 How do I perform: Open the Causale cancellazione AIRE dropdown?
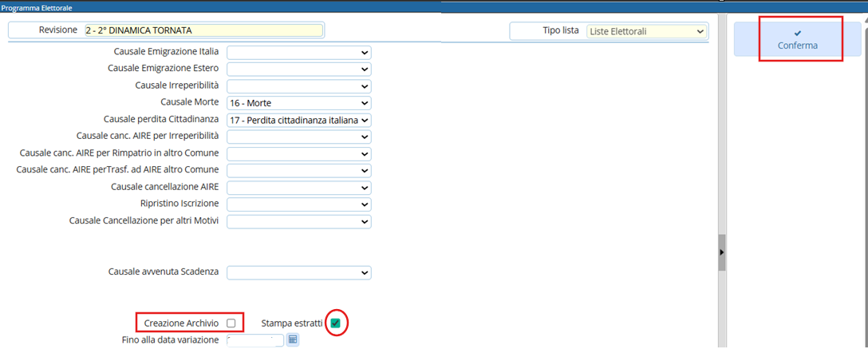point(299,187)
